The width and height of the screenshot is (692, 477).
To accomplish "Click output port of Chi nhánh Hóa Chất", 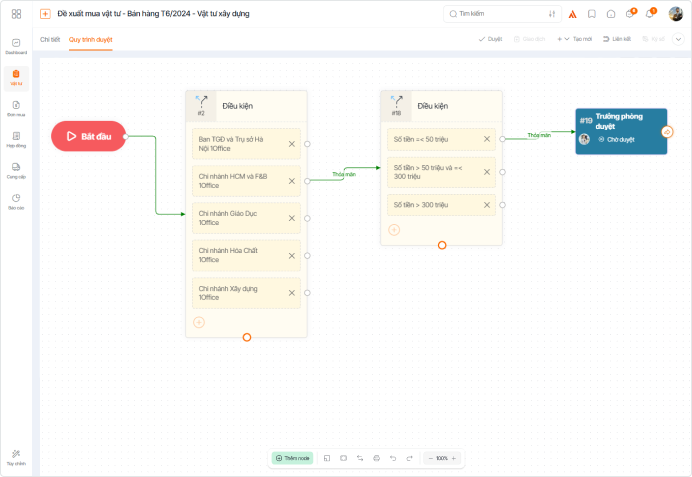I will [307, 255].
